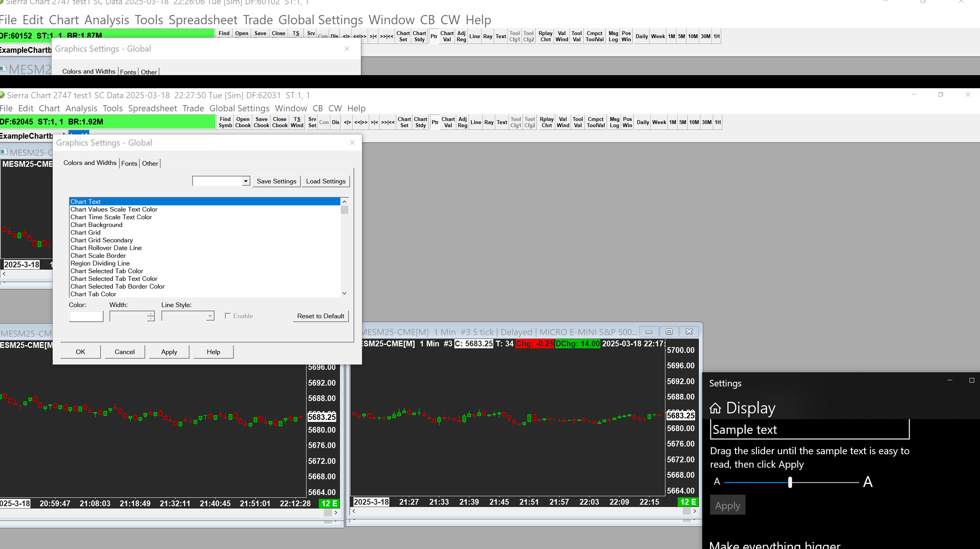Click Rplay Chrt in the lower toolbar
The height and width of the screenshot is (549, 980).
pos(546,122)
